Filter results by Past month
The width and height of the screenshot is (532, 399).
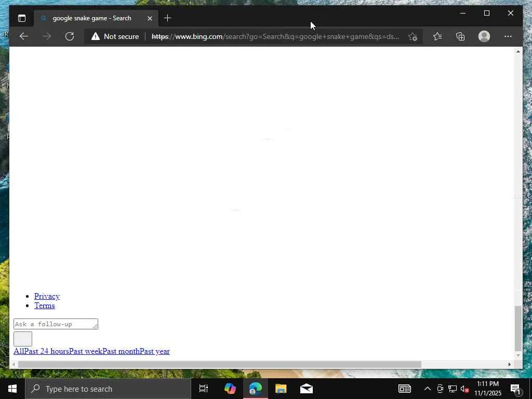[x=121, y=351]
